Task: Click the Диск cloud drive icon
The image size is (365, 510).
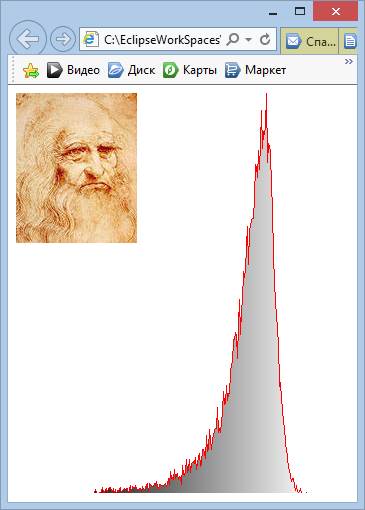Action: pos(116,70)
